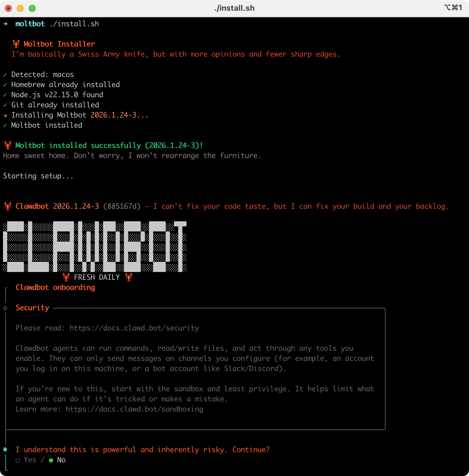Screen dimensions: 469x476
Task: Click the hollow diamond marker beside Security
Action: [x=5, y=308]
